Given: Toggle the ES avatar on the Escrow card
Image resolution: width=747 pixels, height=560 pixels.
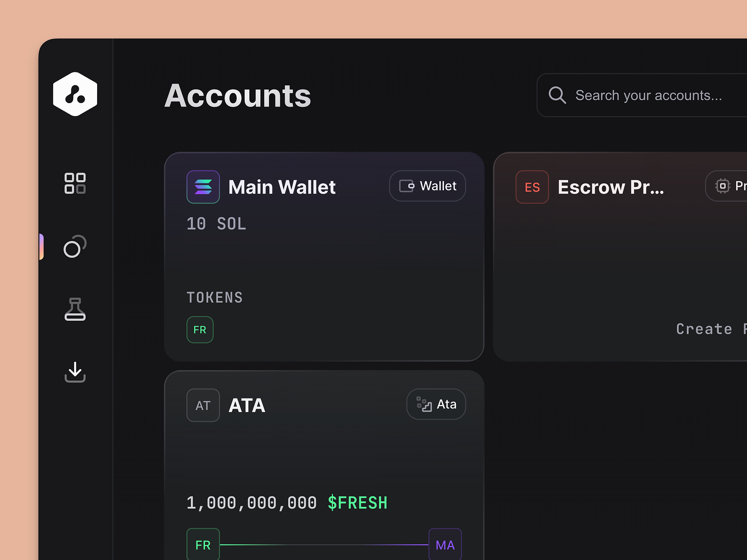Looking at the screenshot, I should 532,187.
